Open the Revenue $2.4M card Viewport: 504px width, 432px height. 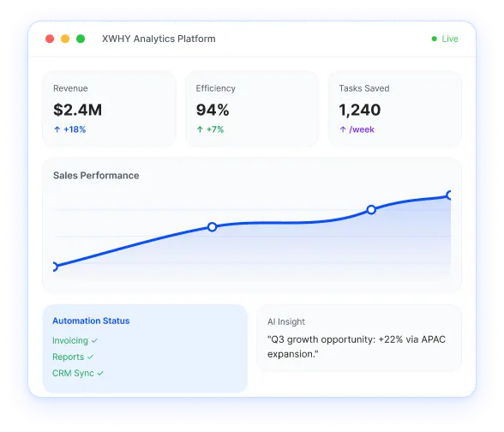point(110,109)
